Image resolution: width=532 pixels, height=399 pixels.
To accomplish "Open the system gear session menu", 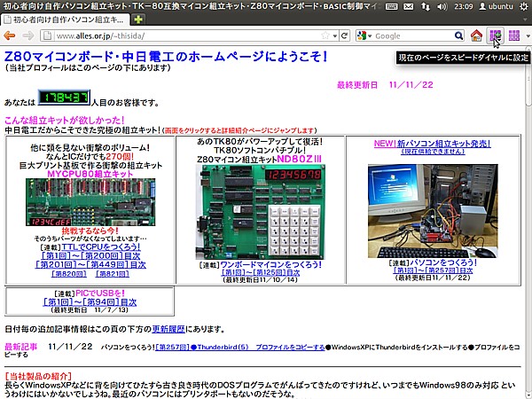I will (524, 6).
